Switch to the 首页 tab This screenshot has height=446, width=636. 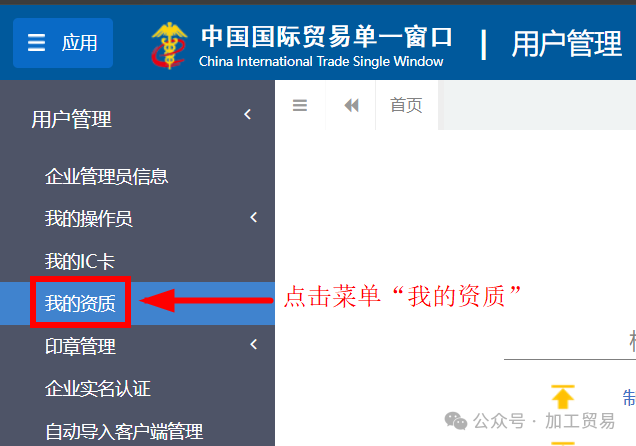pyautogui.click(x=406, y=105)
